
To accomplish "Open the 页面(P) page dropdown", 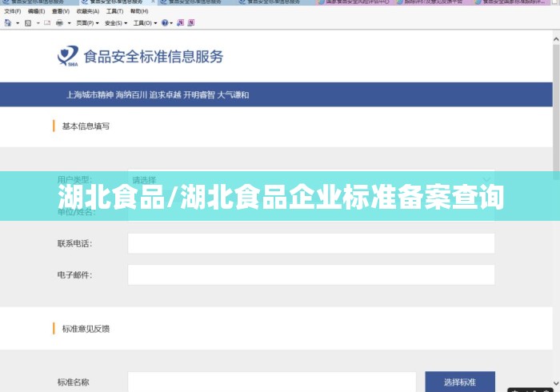I will (87, 23).
